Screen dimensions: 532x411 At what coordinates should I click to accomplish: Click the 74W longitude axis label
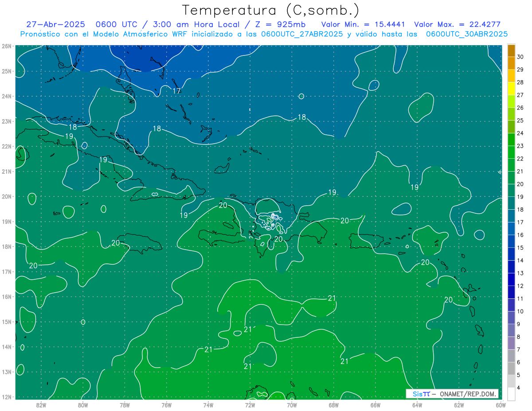pos(208,404)
